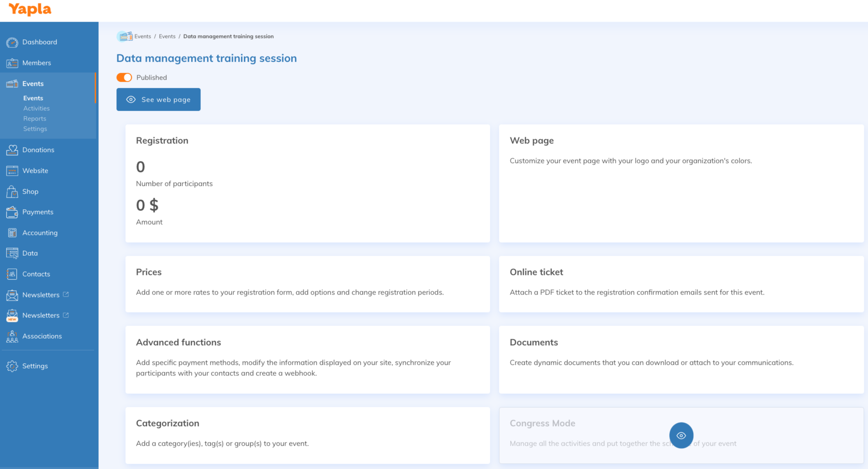Click the Yapla logo
868x469 pixels.
pos(30,9)
